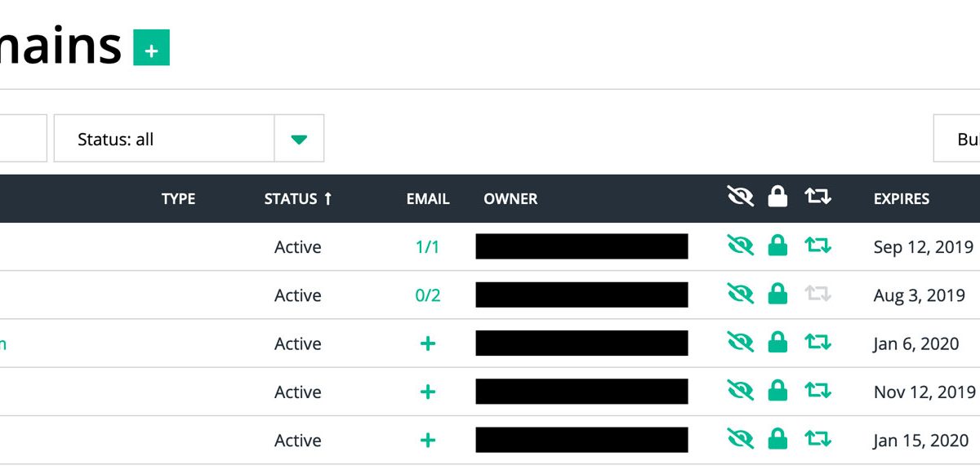The image size is (980, 474).
Task: Click the green plus add domain button
Action: [152, 47]
